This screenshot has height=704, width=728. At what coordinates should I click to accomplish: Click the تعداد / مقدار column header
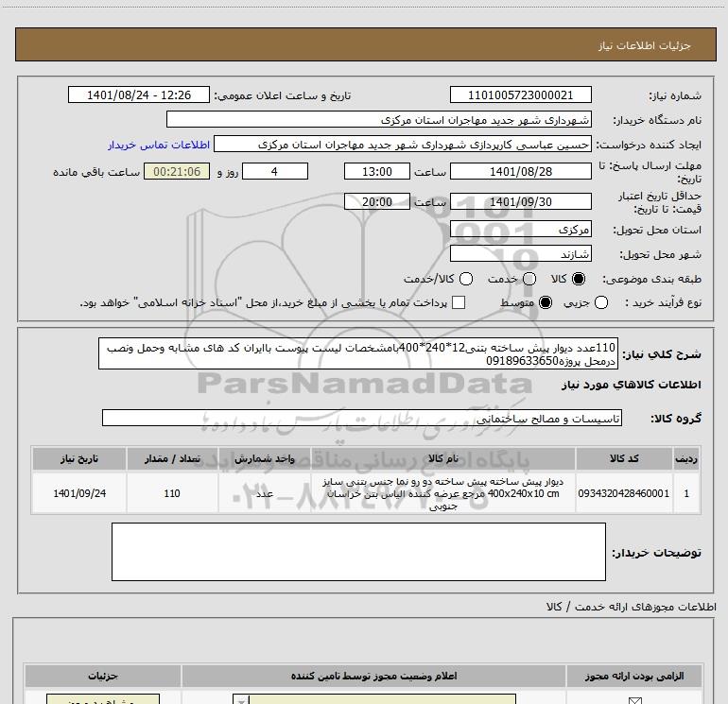pos(172,458)
